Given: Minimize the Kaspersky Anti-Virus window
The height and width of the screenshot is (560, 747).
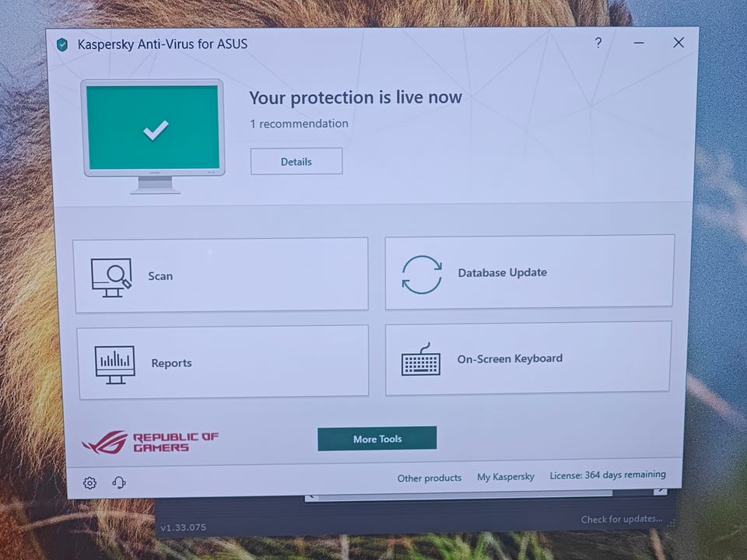Looking at the screenshot, I should (639, 43).
